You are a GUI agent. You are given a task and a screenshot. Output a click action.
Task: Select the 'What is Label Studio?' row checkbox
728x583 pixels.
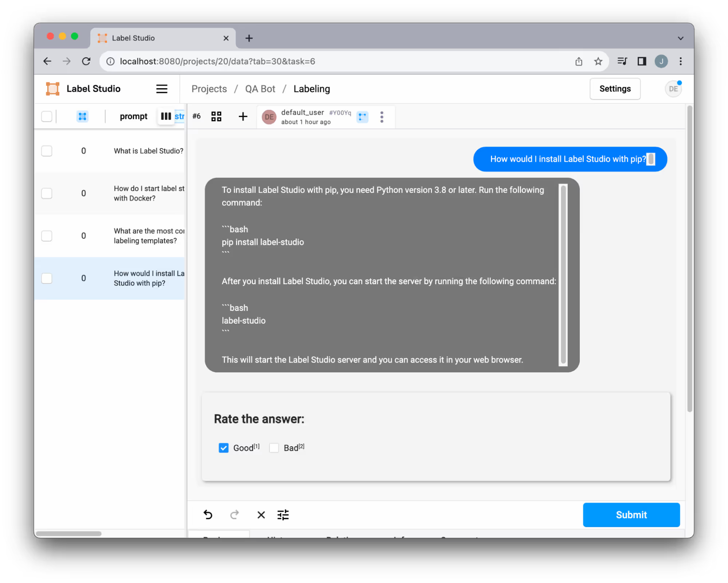pyautogui.click(x=47, y=151)
